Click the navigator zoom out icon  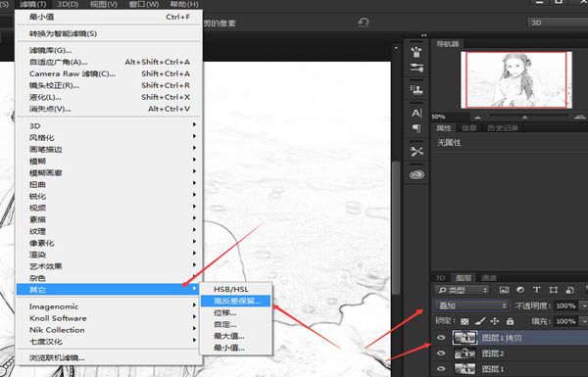pyautogui.click(x=477, y=118)
